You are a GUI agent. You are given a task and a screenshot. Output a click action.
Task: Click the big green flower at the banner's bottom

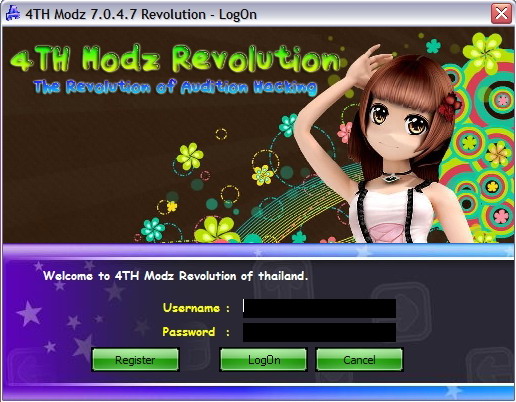[x=217, y=230]
